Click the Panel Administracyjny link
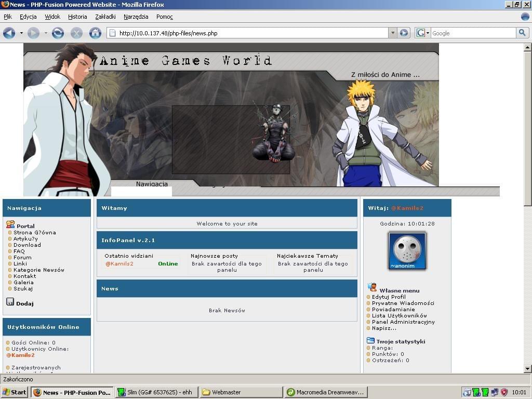The image size is (532, 399). click(403, 322)
